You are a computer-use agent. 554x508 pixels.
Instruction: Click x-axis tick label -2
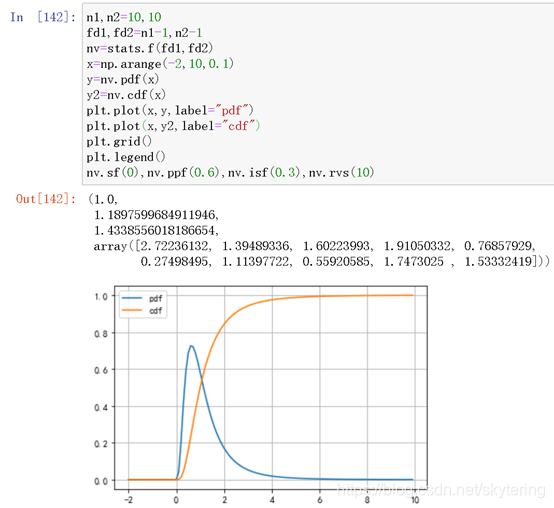coord(128,500)
